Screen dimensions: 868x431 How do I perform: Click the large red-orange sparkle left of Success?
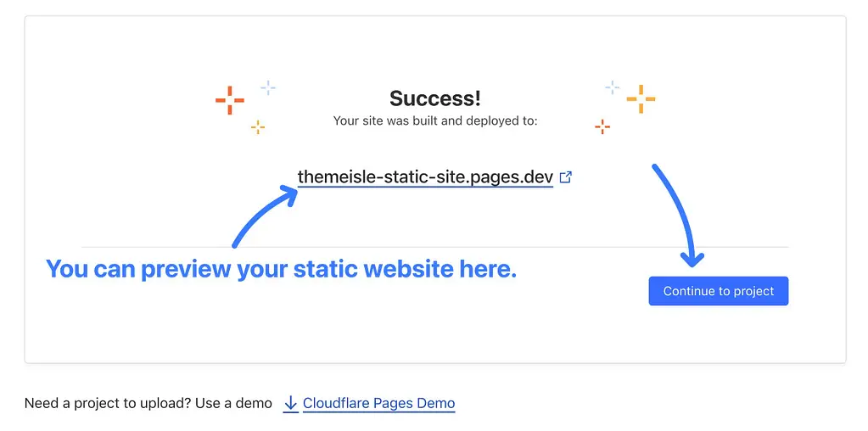pyautogui.click(x=230, y=100)
